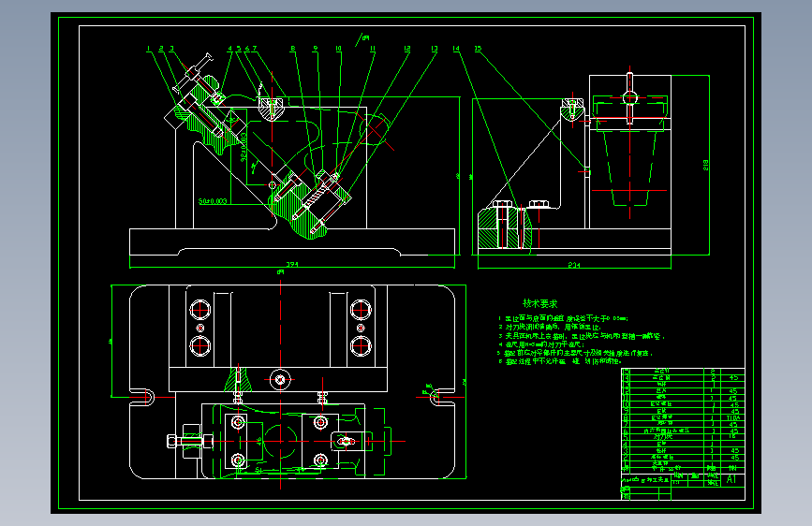
Task: Select the 50±0.003 dimension text
Action: 213,201
